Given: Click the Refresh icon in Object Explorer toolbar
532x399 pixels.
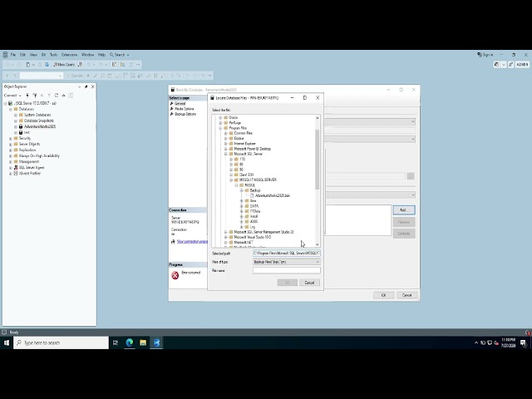Looking at the screenshot, I should [57, 96].
